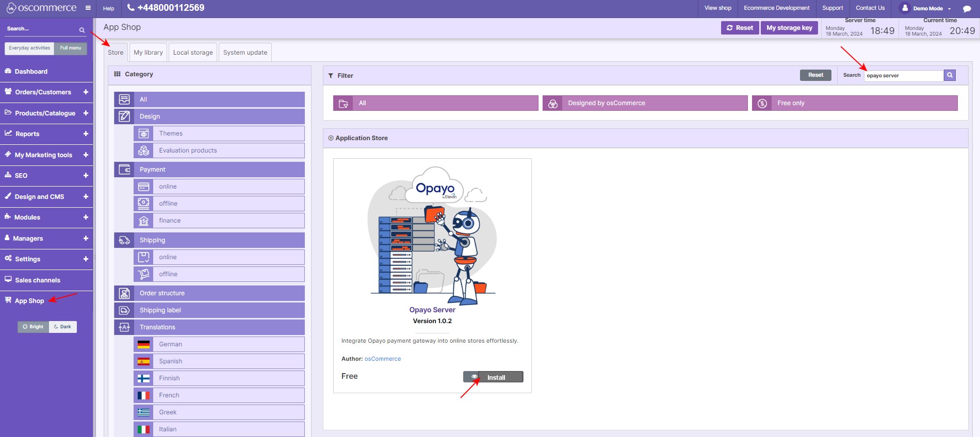Select the Dark theme mode
This screenshot has height=437, width=980.
(x=62, y=327)
